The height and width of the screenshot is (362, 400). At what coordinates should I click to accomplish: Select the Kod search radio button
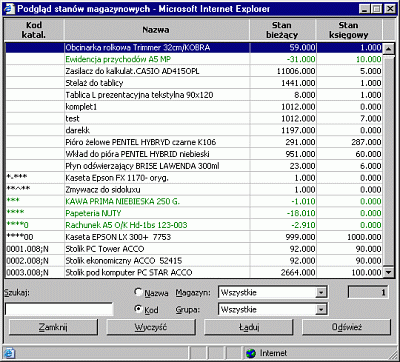pos(138,309)
